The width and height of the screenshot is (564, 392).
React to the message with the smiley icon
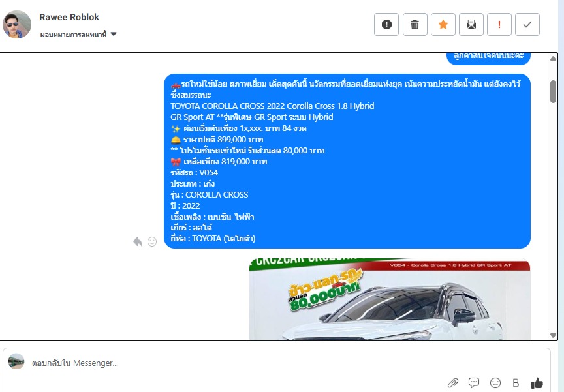(x=152, y=242)
